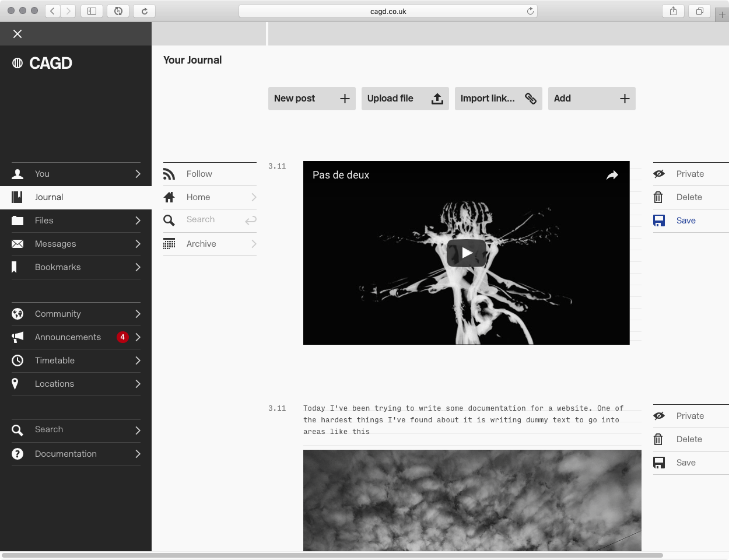This screenshot has height=560, width=729.
Task: Expand the Announcements menu chevron
Action: tap(138, 337)
